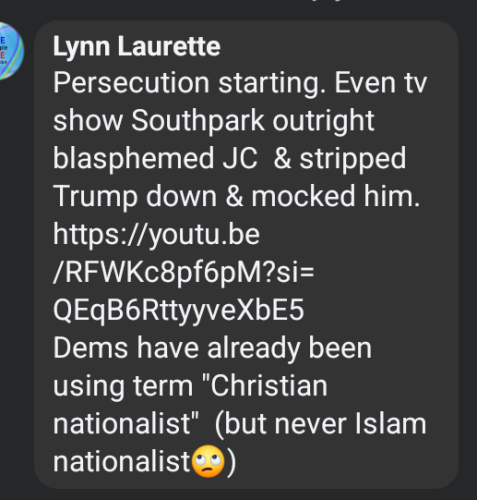
Task: Click the eye-roll emoji in the comment
Action: [x=209, y=461]
